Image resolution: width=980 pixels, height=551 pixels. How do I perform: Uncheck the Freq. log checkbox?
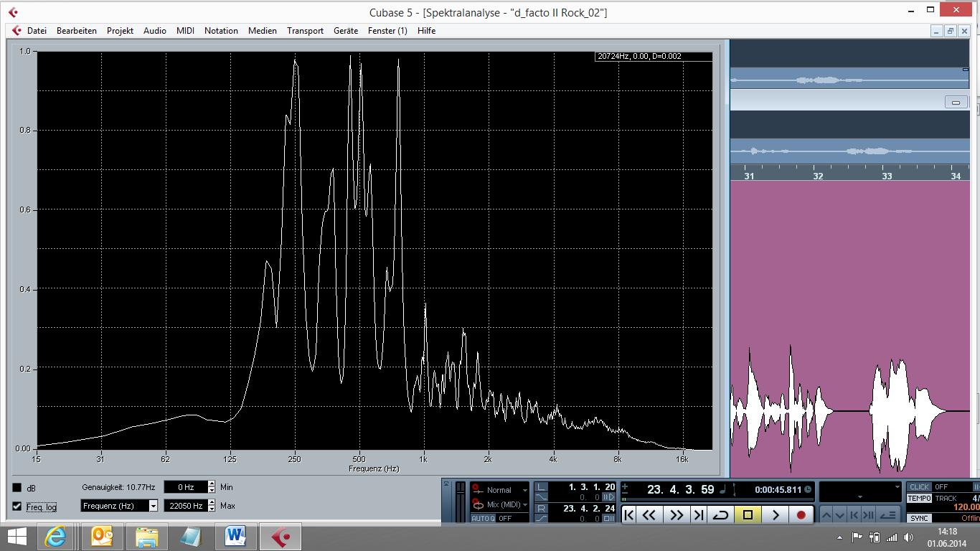tap(17, 507)
